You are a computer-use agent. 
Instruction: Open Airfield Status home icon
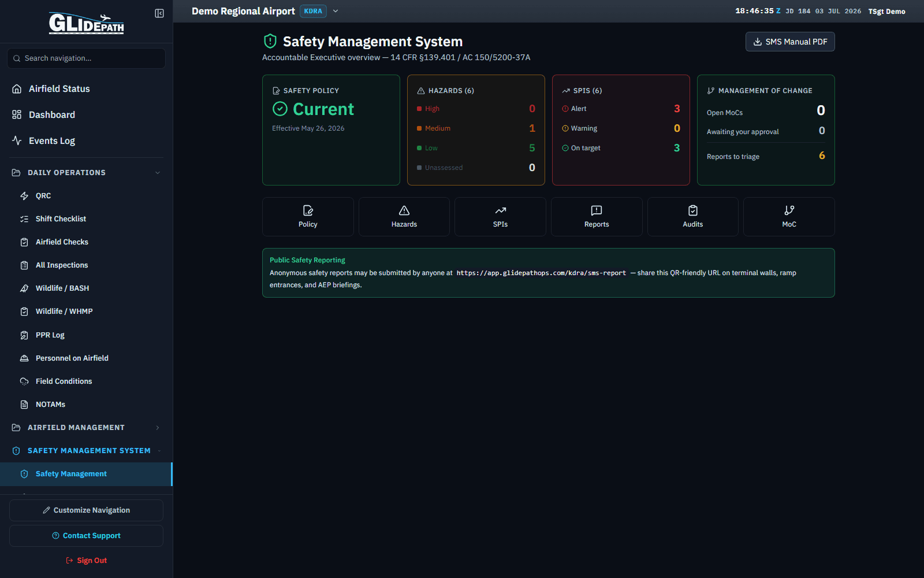[17, 88]
